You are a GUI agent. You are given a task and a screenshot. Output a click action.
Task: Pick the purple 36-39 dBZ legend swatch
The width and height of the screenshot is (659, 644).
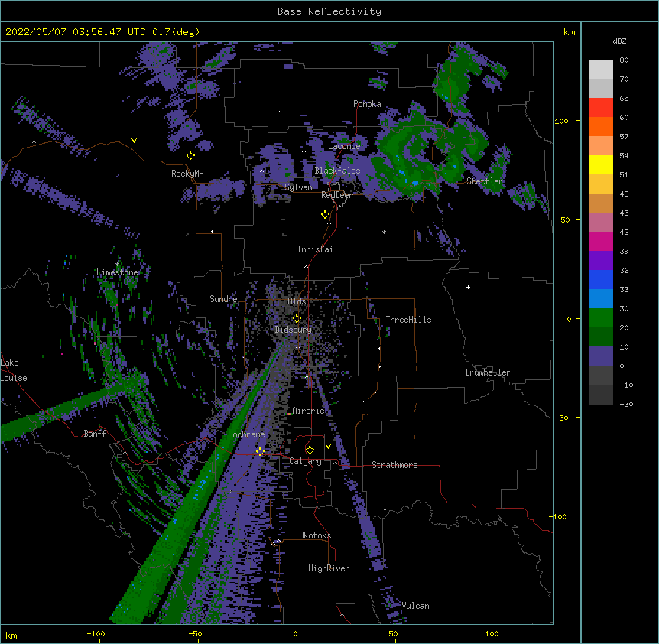pyautogui.click(x=601, y=260)
